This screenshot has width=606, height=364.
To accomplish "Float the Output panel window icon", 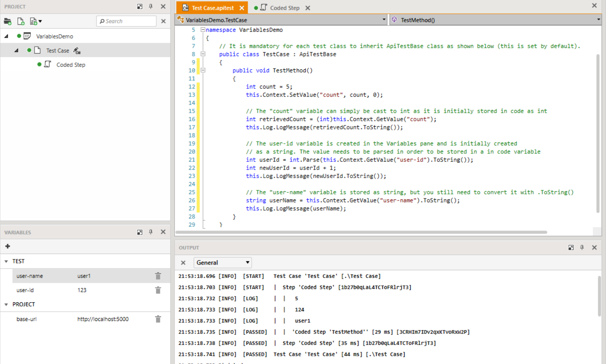I will click(571, 248).
